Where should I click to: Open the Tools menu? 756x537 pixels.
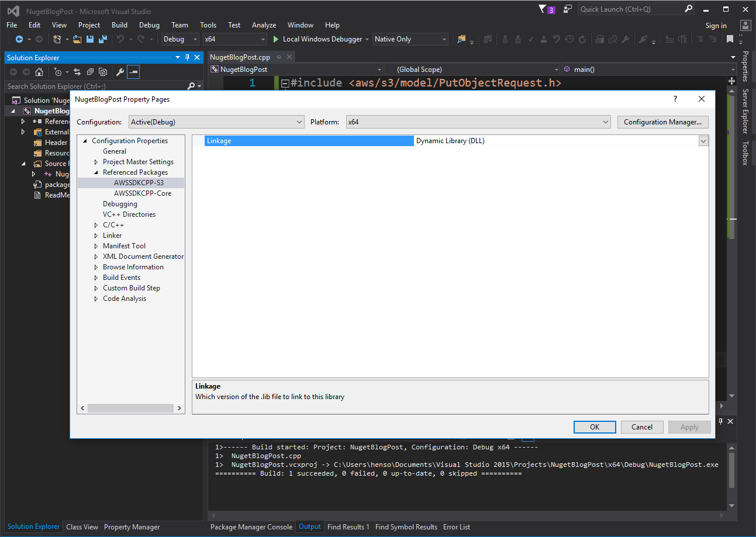[208, 25]
